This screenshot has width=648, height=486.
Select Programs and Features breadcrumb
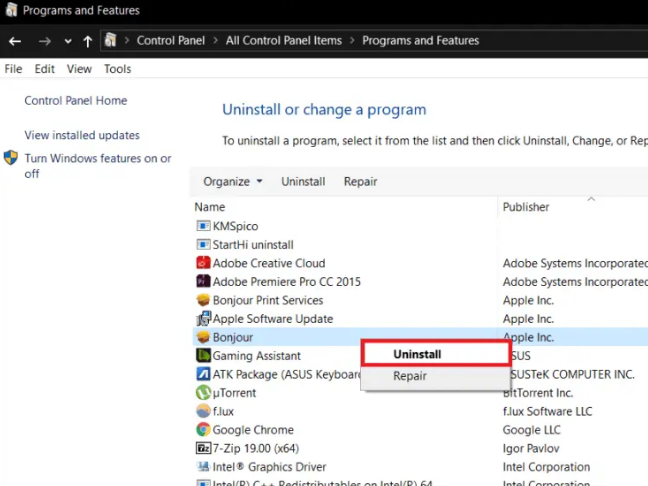(420, 40)
